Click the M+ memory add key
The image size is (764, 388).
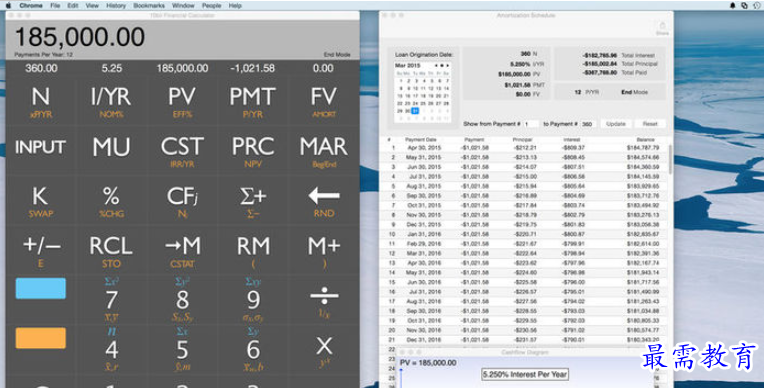324,250
